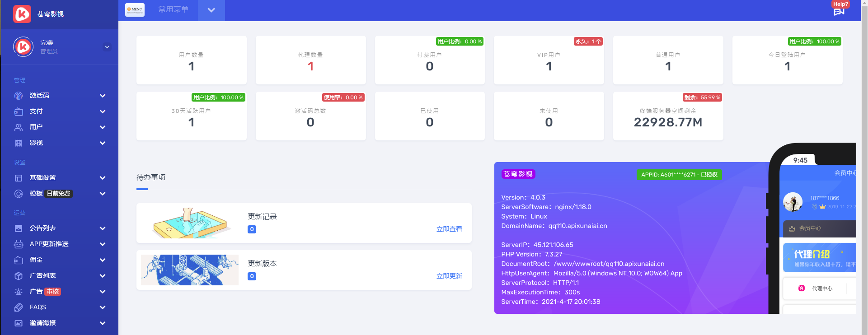Expand the FAQS submenu arrow

pyautogui.click(x=103, y=307)
